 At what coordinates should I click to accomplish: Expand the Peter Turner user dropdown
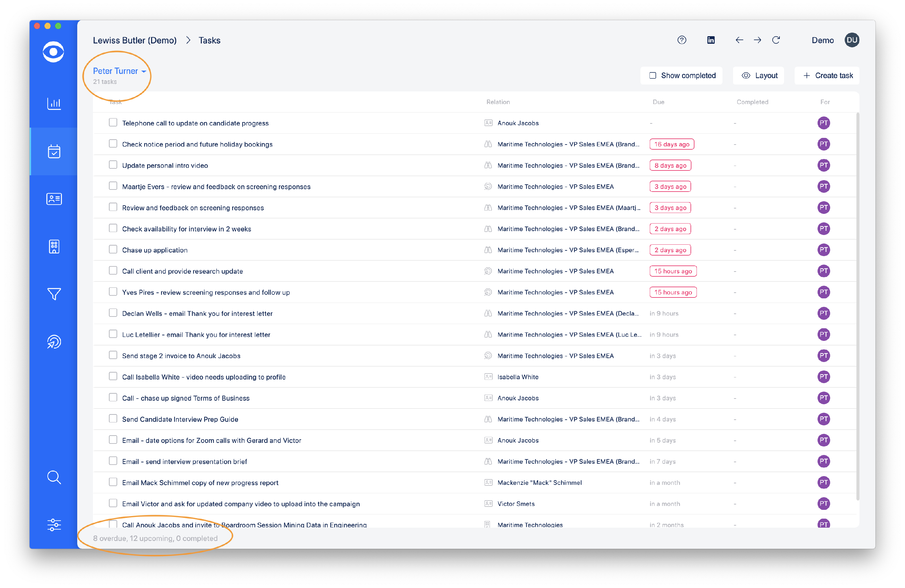[x=119, y=71]
